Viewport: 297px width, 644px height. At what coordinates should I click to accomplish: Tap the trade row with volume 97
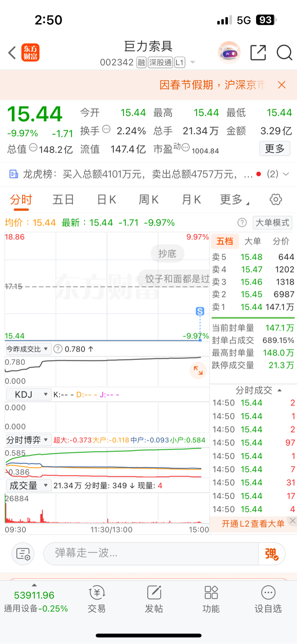point(253,443)
